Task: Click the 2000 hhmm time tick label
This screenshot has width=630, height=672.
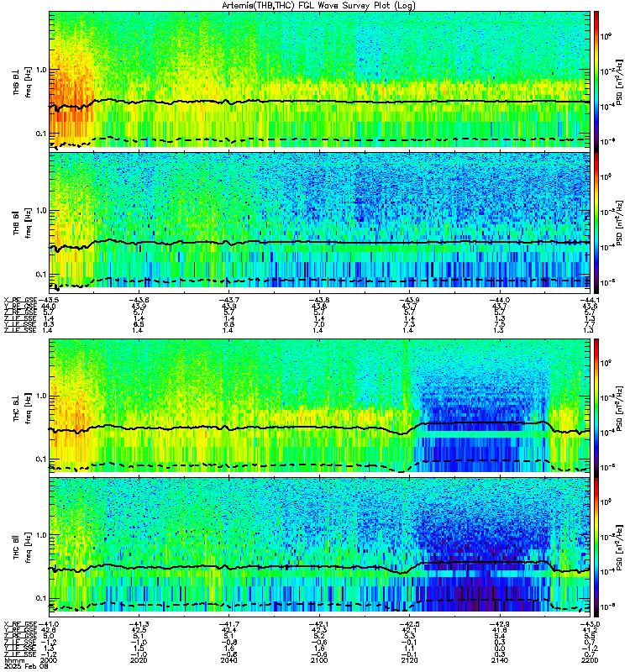Action: coord(48,660)
